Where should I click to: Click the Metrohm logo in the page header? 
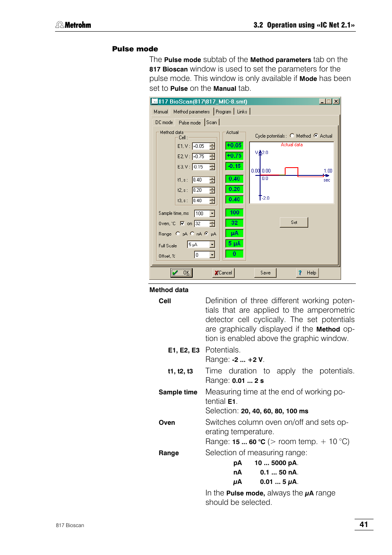pyautogui.click(x=74, y=25)
